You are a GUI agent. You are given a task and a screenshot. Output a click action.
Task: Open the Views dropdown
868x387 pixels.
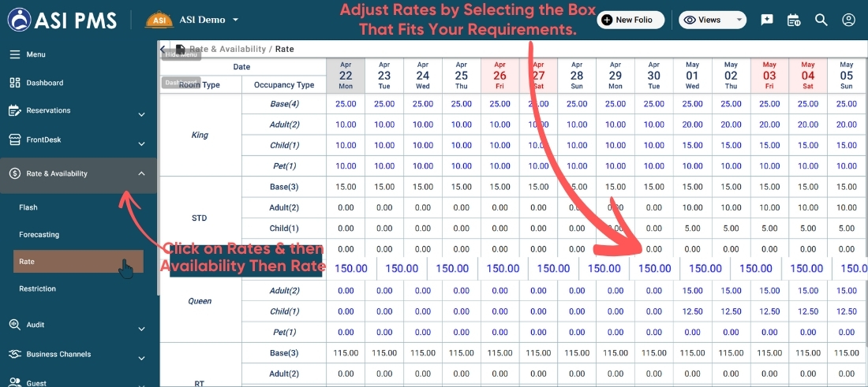point(712,20)
